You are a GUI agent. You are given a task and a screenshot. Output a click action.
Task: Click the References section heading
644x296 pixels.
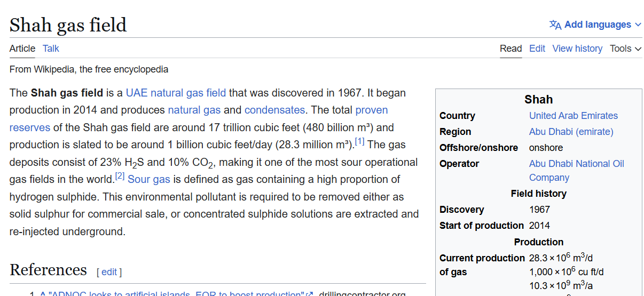tap(48, 270)
